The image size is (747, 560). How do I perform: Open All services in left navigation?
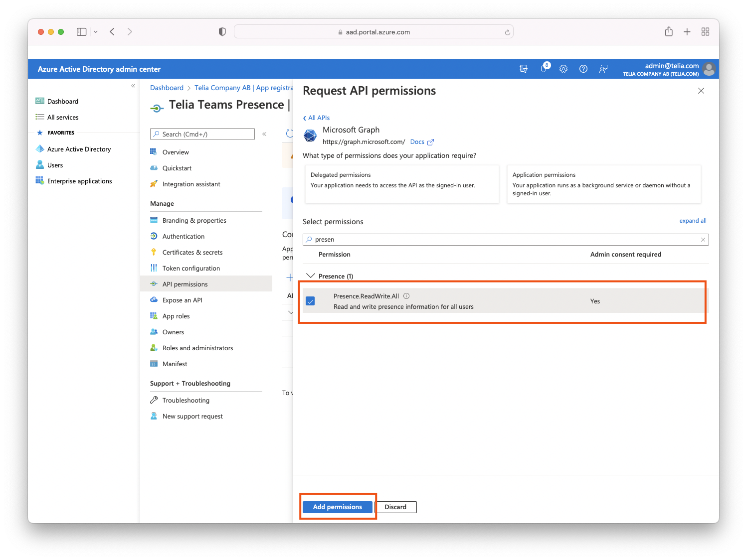(x=62, y=117)
